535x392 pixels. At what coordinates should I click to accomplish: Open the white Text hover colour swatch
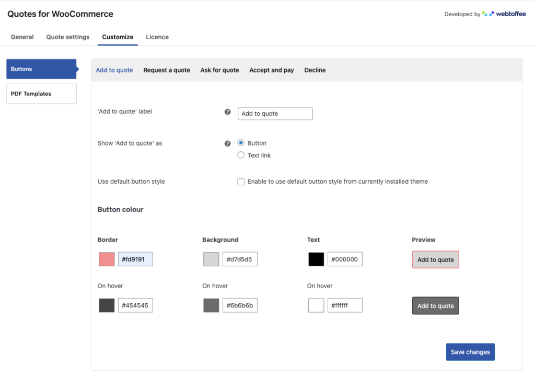point(316,305)
